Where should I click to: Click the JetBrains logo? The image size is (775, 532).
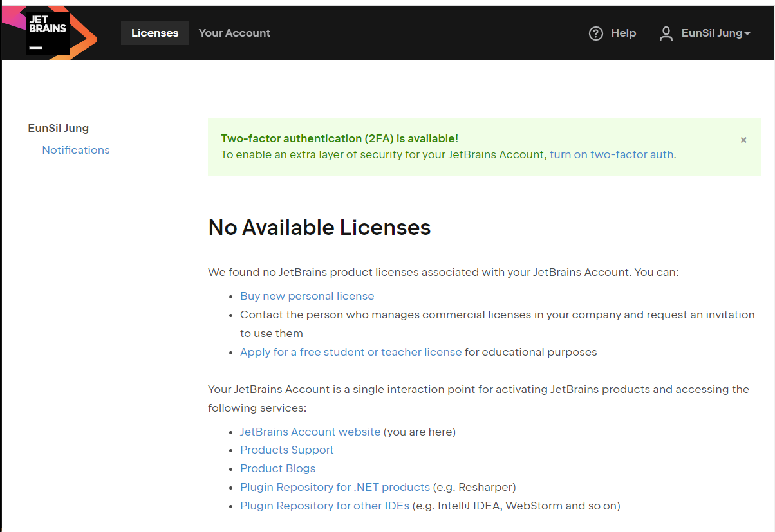(x=48, y=33)
